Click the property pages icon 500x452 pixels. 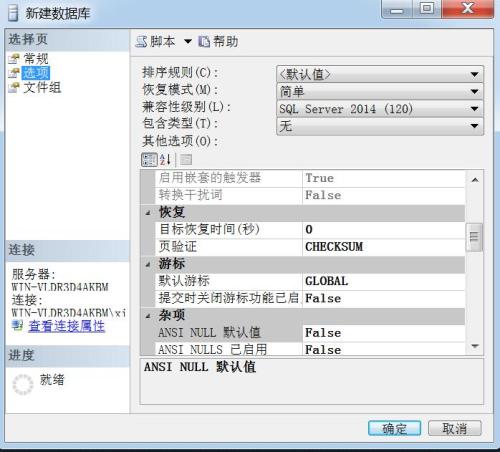[x=186, y=160]
